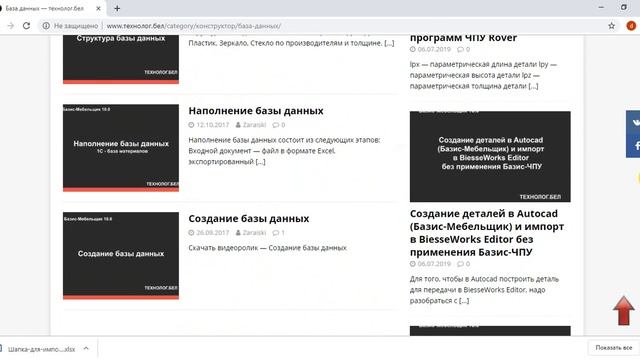Open the site info 'Не защищено' icon
The height and width of the screenshot is (360, 640).
pyautogui.click(x=46, y=26)
